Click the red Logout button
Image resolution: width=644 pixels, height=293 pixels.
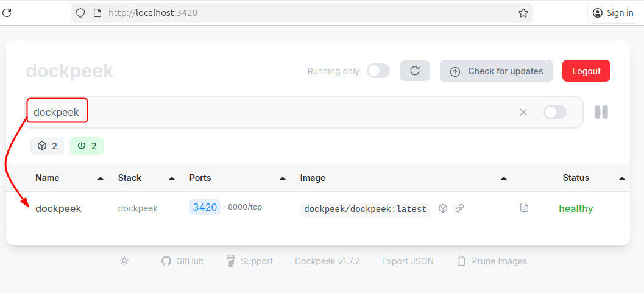tap(586, 71)
